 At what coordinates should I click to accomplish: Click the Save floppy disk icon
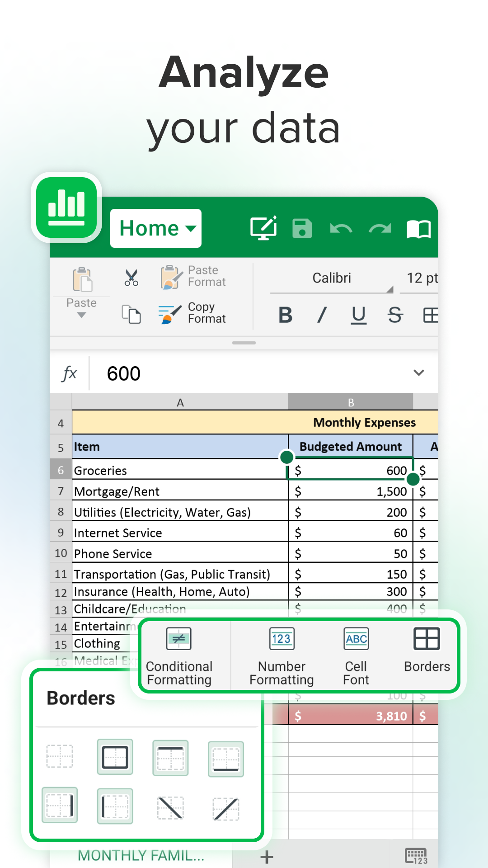pyautogui.click(x=302, y=228)
